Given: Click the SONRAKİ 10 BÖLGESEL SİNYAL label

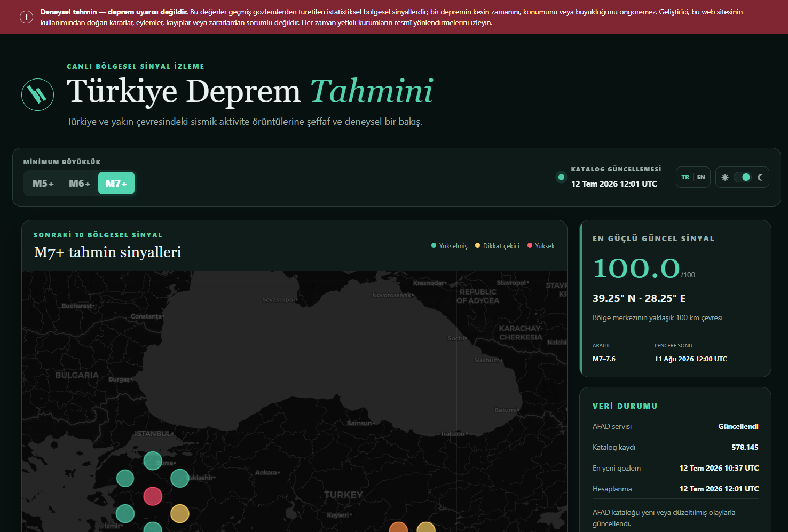Looking at the screenshot, I should 98,235.
